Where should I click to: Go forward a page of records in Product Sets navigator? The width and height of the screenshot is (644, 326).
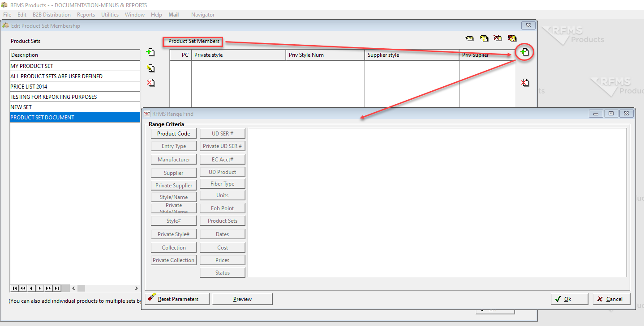(48, 288)
